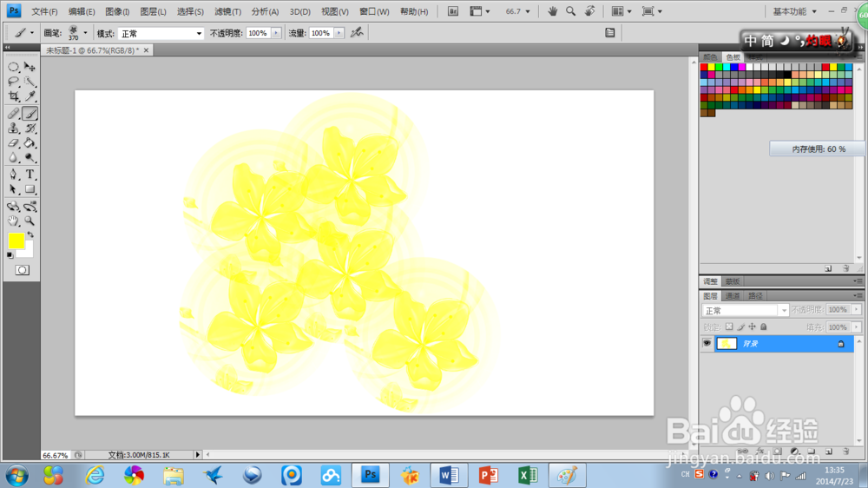The image size is (868, 488).
Task: Select the Crop tool
Action: point(13,96)
